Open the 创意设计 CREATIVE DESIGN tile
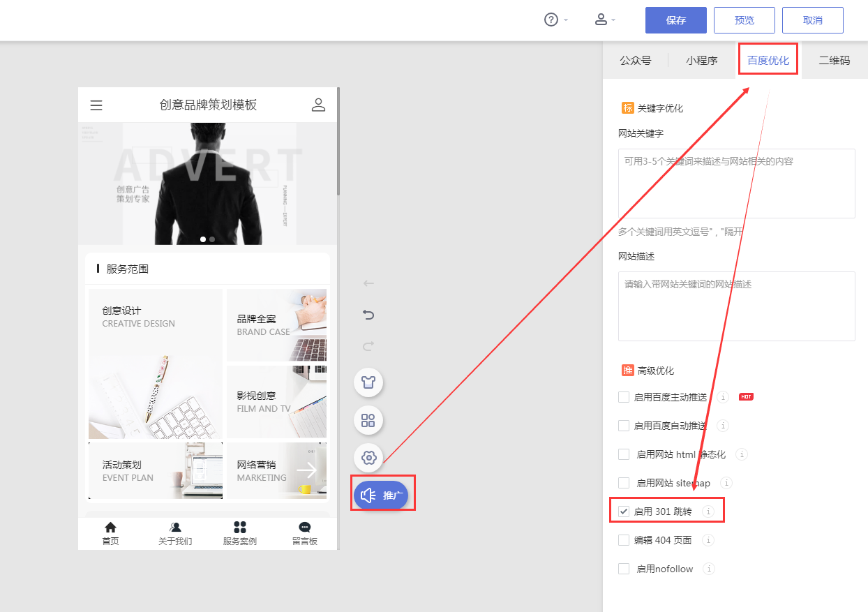 point(156,364)
